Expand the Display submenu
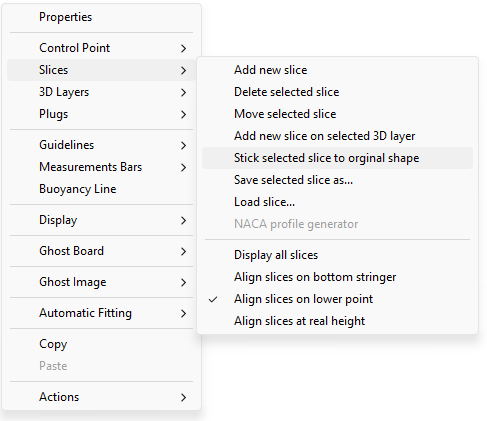Viewport: 487px width, 421px height. click(x=101, y=220)
